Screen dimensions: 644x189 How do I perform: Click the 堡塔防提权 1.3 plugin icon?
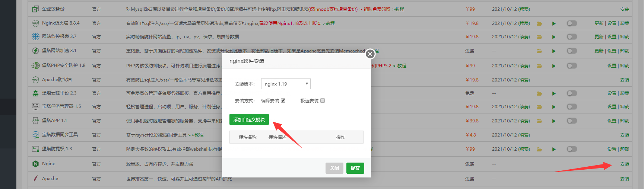click(35, 149)
